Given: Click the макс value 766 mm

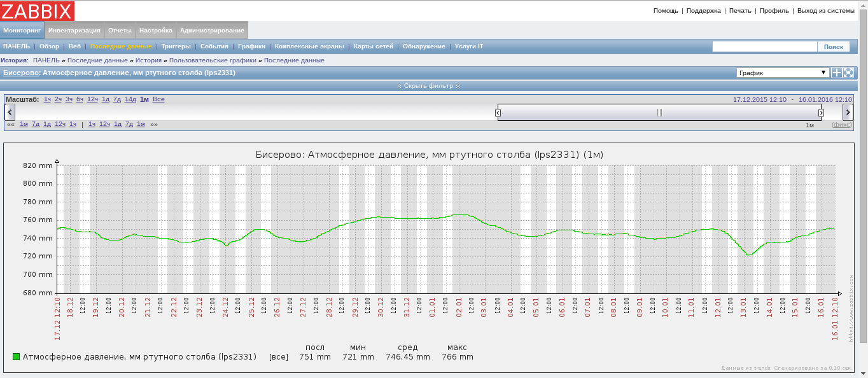Looking at the screenshot, I should coord(457,357).
